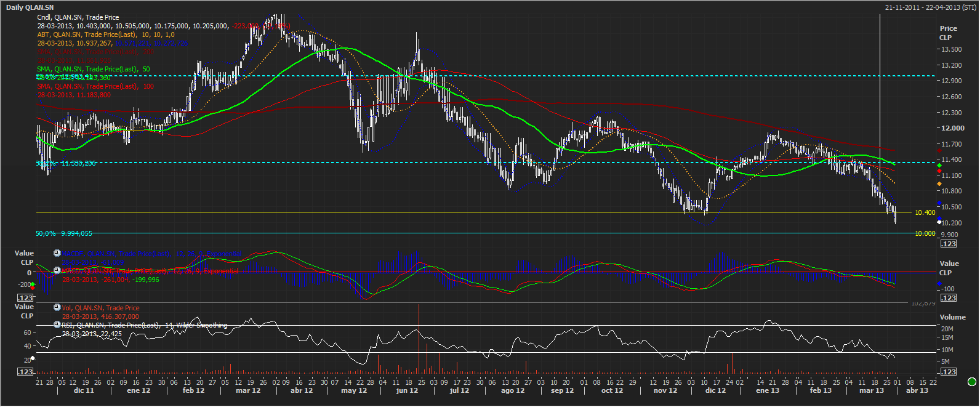Click the clock icon beside the Vol label

coord(57,307)
